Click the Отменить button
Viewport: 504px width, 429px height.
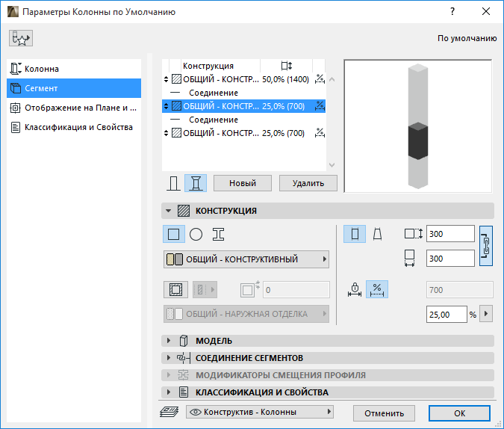coord(384,413)
